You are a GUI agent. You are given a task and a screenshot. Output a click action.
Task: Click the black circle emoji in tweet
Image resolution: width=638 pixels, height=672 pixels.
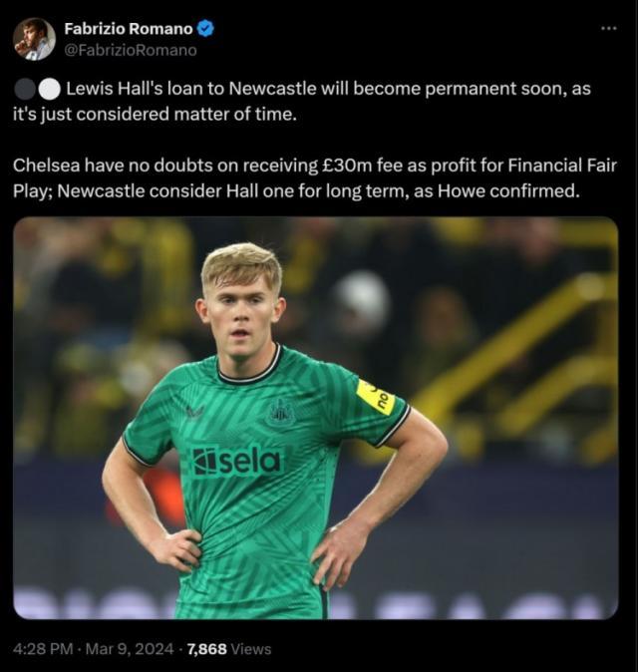tap(25, 89)
